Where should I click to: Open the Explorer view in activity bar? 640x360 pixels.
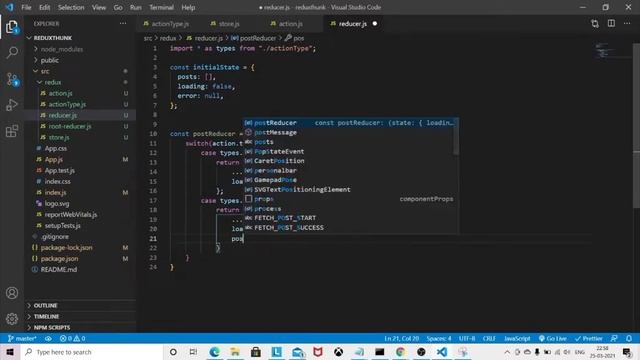click(x=12, y=27)
